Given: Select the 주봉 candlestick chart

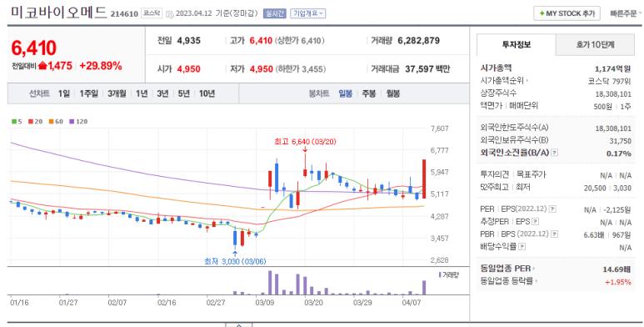Looking at the screenshot, I should [369, 93].
